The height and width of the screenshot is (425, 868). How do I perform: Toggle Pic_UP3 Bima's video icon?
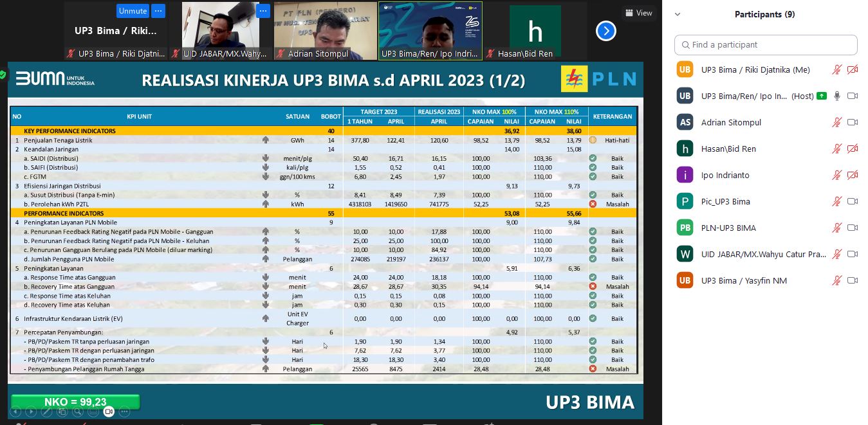(853, 201)
